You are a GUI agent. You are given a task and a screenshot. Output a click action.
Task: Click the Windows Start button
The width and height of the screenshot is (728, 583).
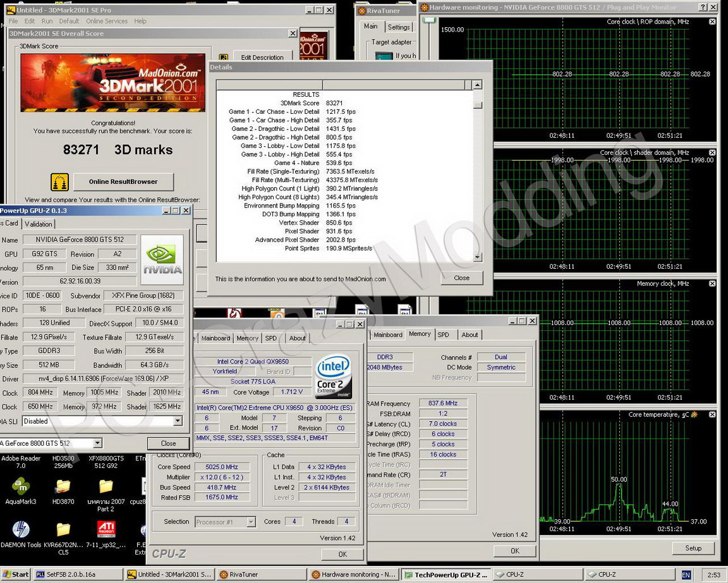coord(16,575)
